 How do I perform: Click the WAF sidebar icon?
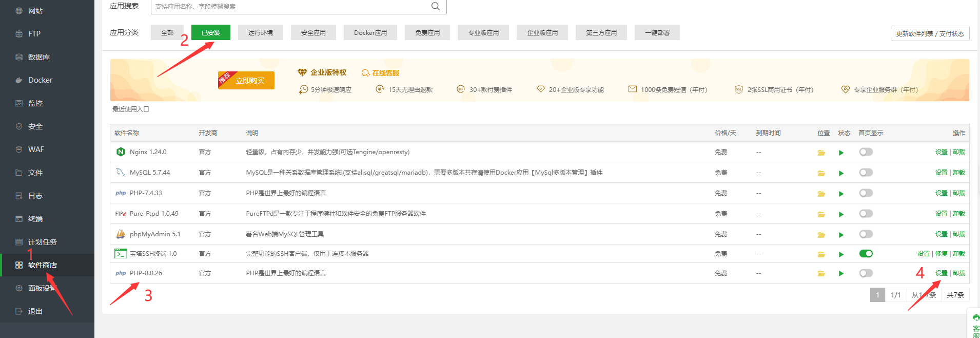(19, 149)
